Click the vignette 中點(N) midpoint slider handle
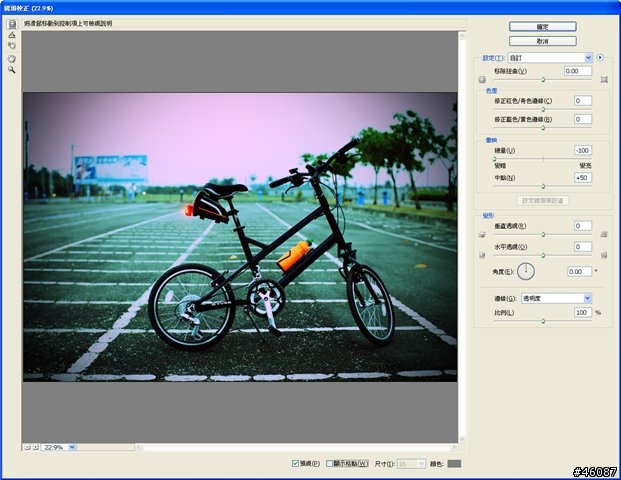The width and height of the screenshot is (621, 480). 543,186
